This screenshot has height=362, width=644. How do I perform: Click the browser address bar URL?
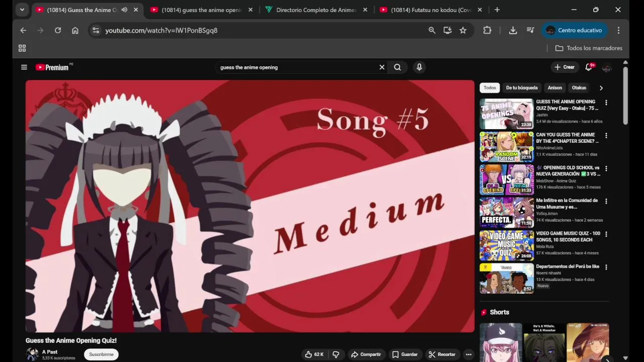coord(162,30)
